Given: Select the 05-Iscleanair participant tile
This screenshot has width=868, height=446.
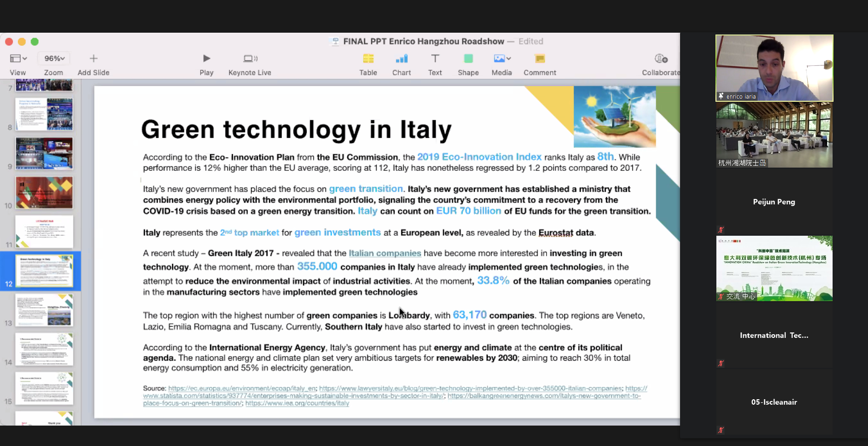Looking at the screenshot, I should (774, 402).
